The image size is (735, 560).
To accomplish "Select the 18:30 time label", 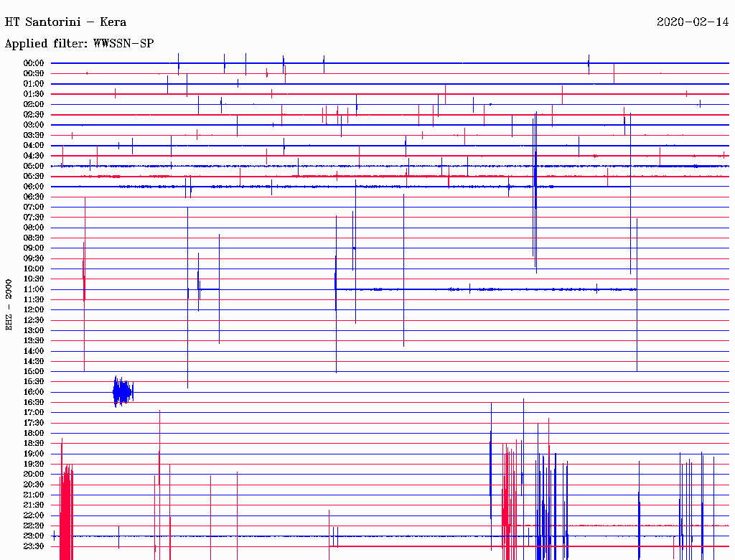I will [x=34, y=443].
